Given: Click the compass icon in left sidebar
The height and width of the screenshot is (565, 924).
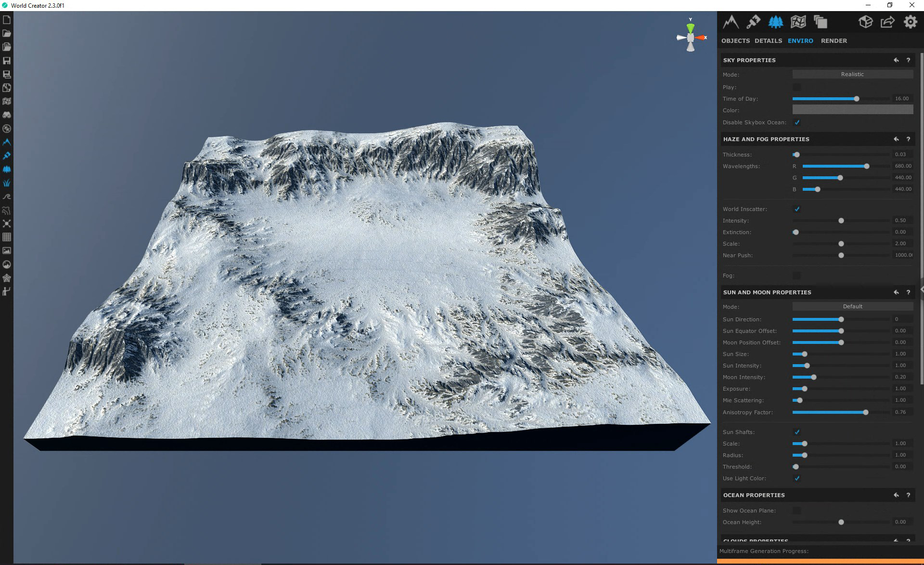Looking at the screenshot, I should tap(7, 129).
